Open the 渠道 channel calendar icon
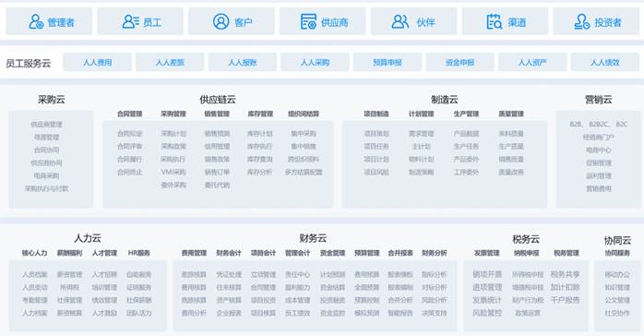This screenshot has height=336, width=644. pyautogui.click(x=494, y=21)
